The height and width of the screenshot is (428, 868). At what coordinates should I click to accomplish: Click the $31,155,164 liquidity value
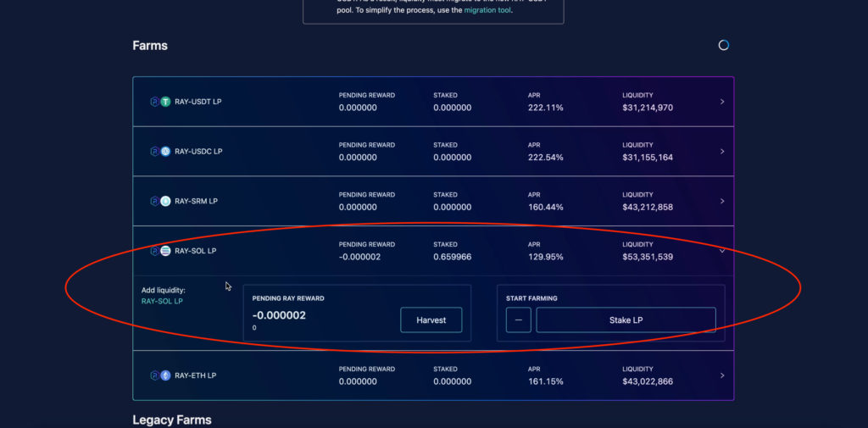coord(648,158)
